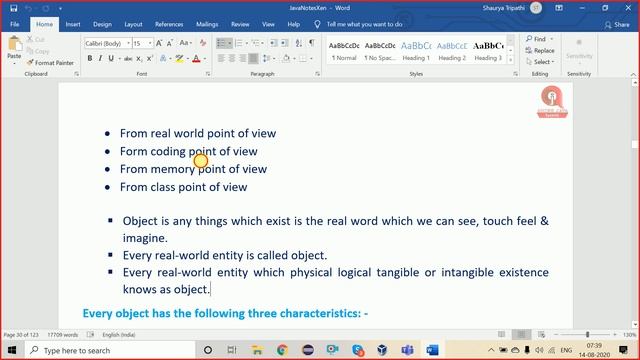This screenshot has width=640, height=360.
Task: Align text left
Action: pos(221,59)
